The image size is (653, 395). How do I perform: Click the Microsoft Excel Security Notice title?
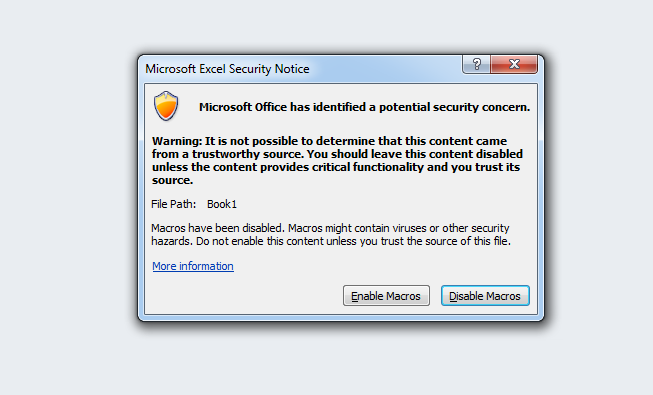[227, 69]
